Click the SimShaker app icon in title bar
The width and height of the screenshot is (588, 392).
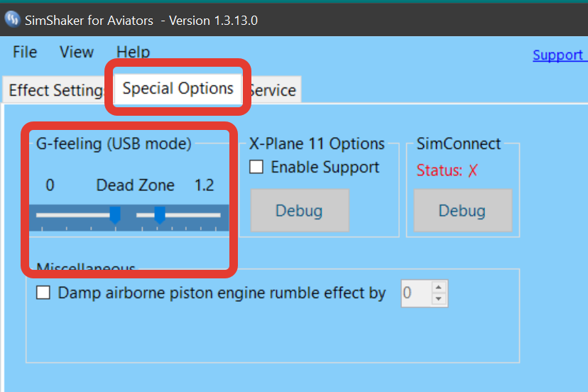pos(12,18)
